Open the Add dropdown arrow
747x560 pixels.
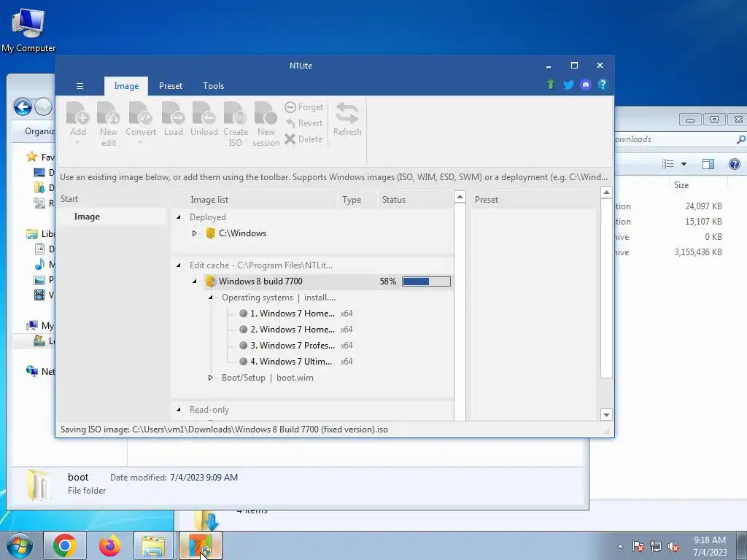(x=77, y=142)
